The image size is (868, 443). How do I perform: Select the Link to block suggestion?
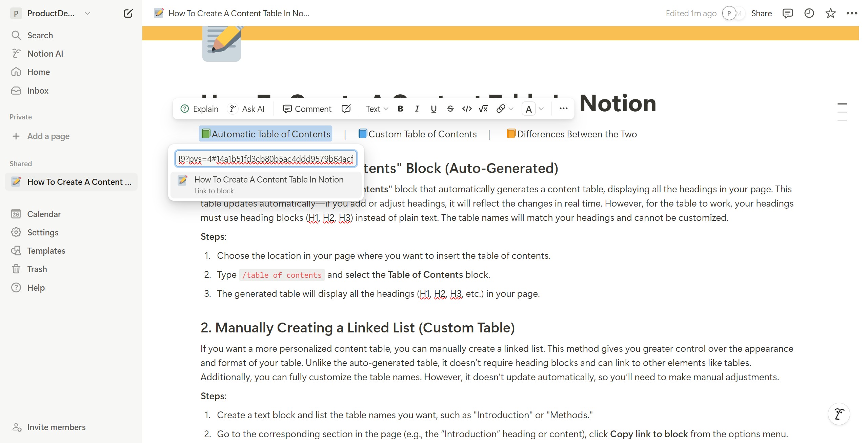click(266, 185)
